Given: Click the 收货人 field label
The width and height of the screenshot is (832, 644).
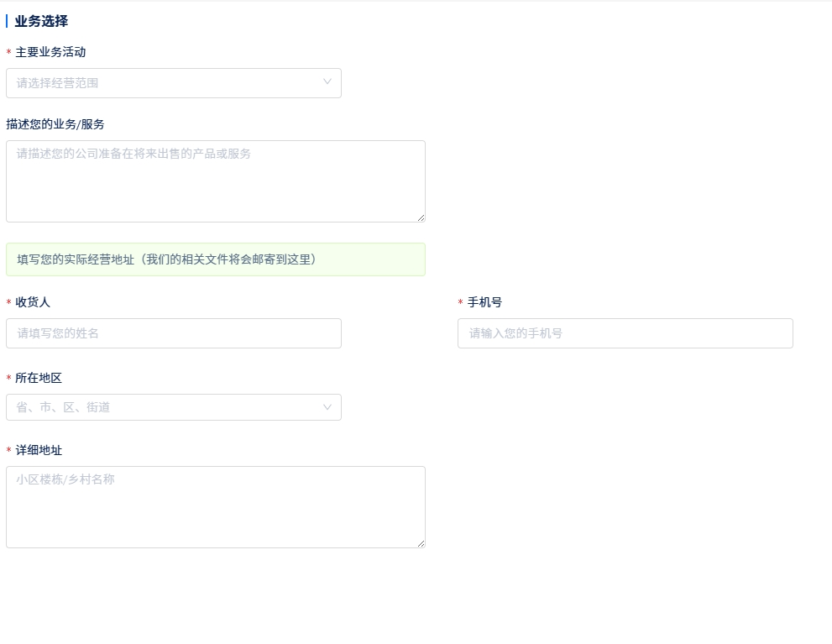Looking at the screenshot, I should [x=33, y=302].
